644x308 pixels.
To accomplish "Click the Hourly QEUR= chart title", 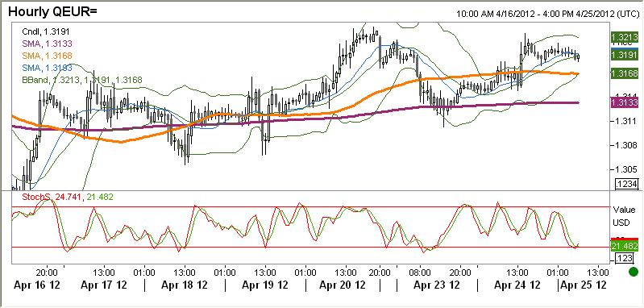I will pos(52,11).
